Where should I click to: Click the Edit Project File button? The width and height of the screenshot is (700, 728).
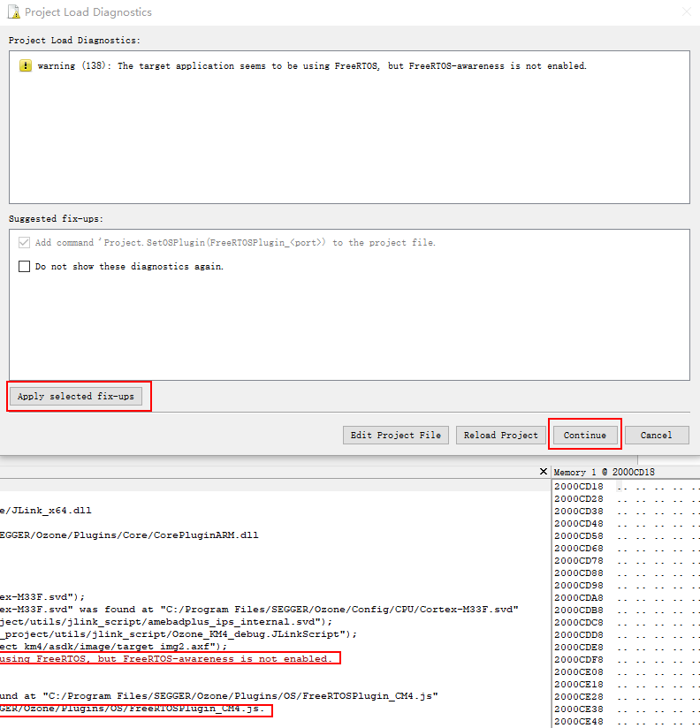point(395,436)
